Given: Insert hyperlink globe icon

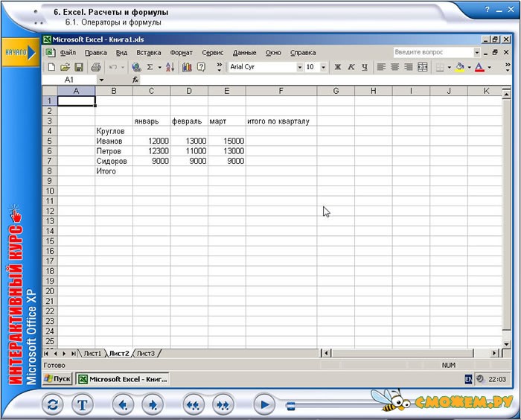Looking at the screenshot, I should click(136, 67).
